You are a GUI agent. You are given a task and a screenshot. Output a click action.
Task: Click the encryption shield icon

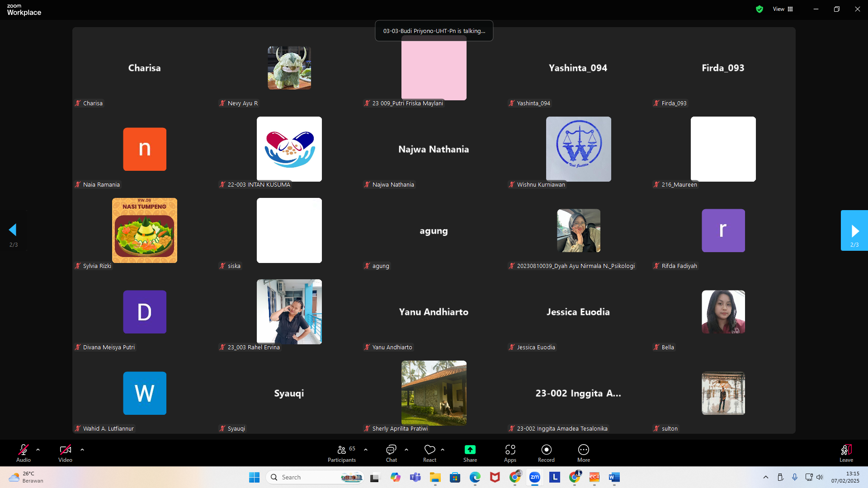point(759,9)
